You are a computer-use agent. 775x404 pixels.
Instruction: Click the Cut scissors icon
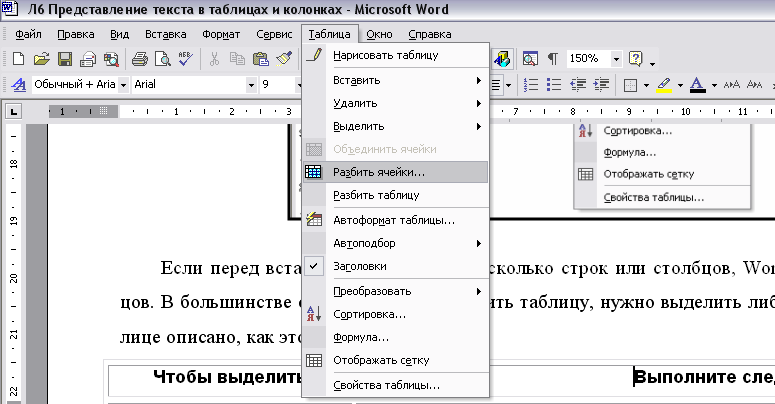(x=214, y=59)
